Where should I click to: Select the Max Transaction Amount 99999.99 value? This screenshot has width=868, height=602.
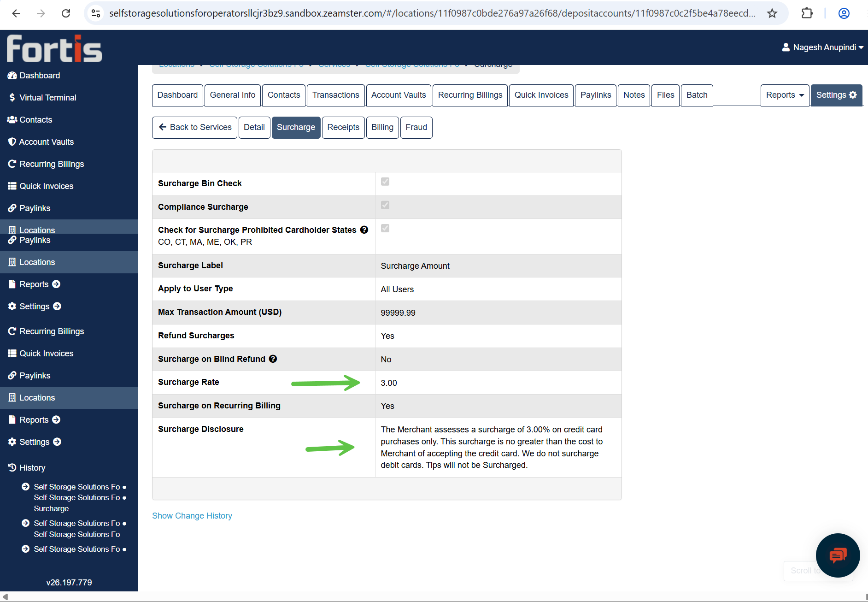[x=398, y=313]
